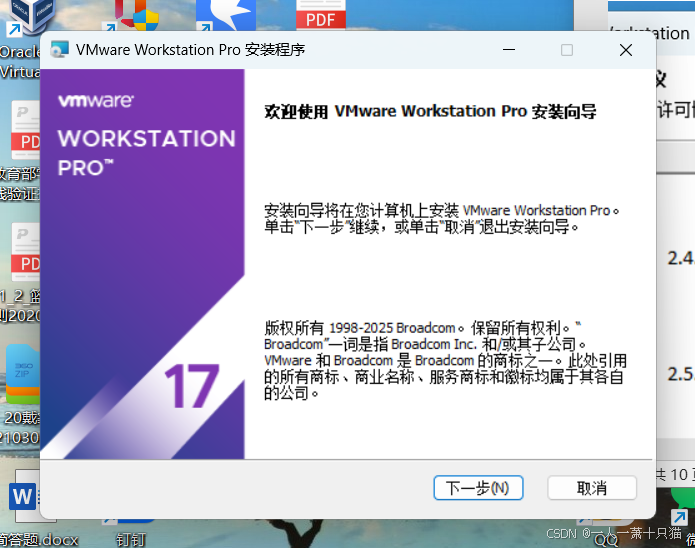Click the 取消 button
Image resolution: width=695 pixels, height=548 pixels.
click(592, 488)
